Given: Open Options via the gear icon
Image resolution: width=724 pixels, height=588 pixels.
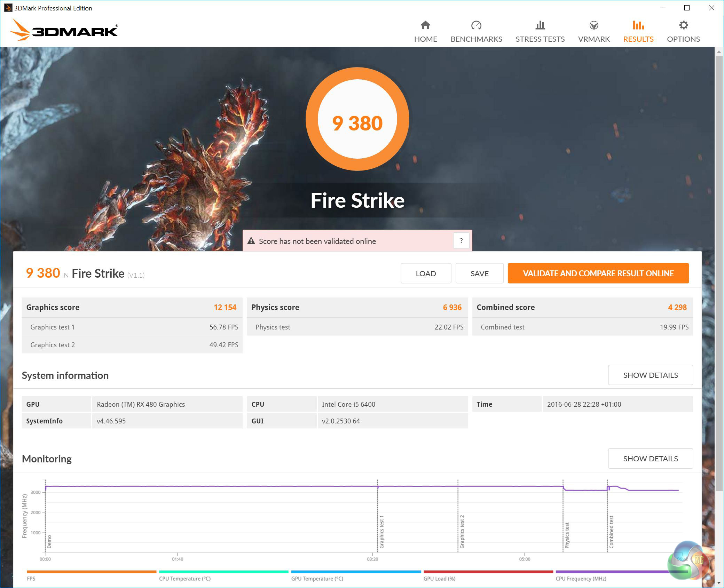Looking at the screenshot, I should (683, 25).
